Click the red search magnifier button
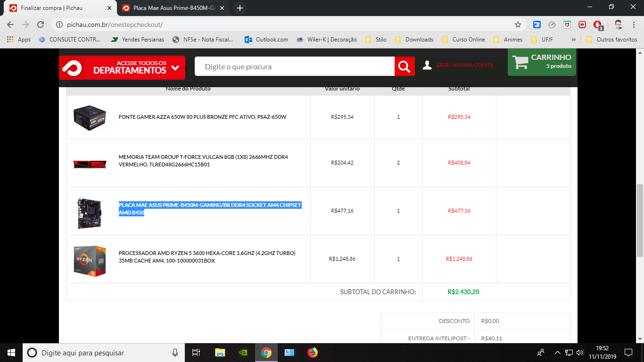Viewport: 644px width, 362px height. click(405, 66)
